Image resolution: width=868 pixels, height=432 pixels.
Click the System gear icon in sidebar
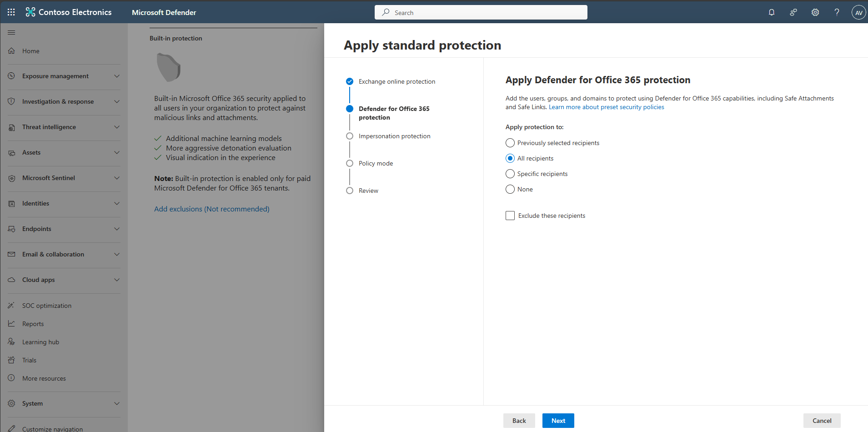click(11, 403)
